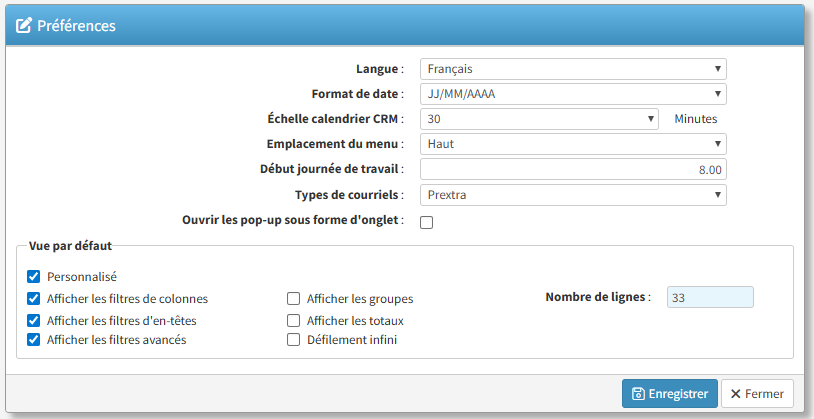
Task: Enable Défilement infini checkbox
Action: [x=294, y=340]
